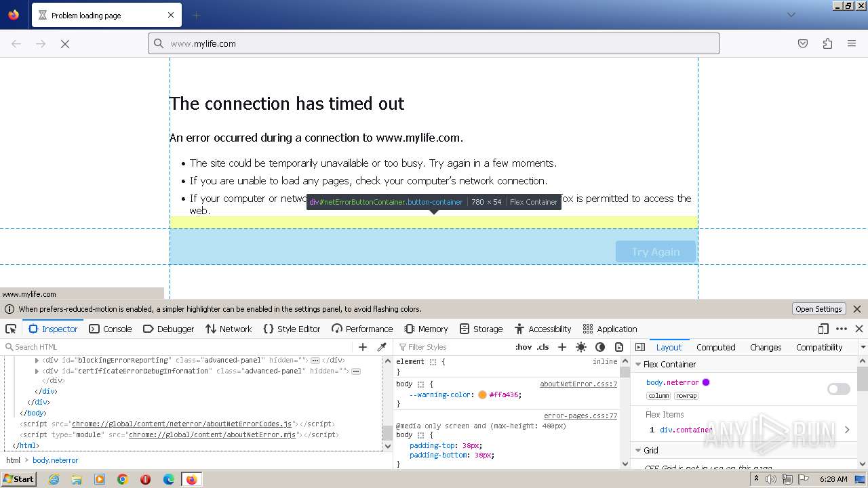Click the Filter Styles field
This screenshot has width=868, height=488.
(x=453, y=347)
